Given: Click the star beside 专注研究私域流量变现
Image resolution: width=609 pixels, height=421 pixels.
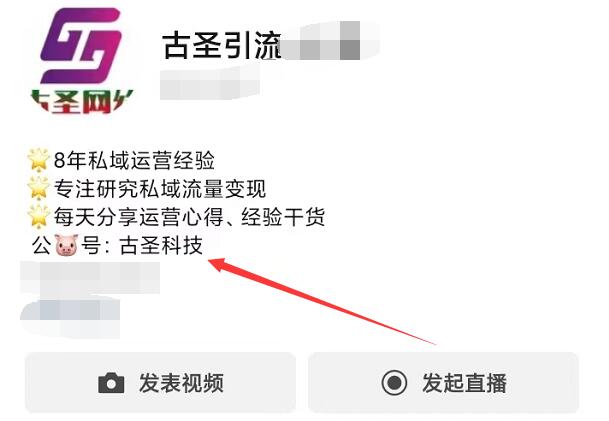Looking at the screenshot, I should [x=38, y=188].
